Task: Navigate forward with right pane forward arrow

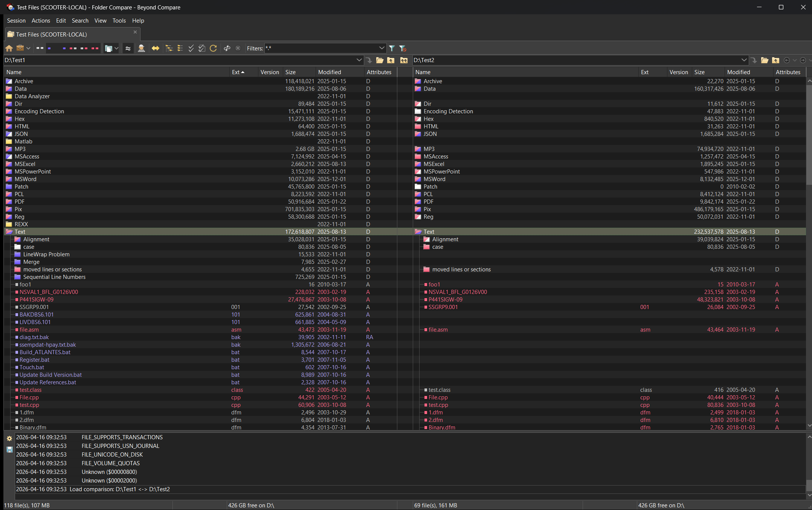Action: pos(803,60)
